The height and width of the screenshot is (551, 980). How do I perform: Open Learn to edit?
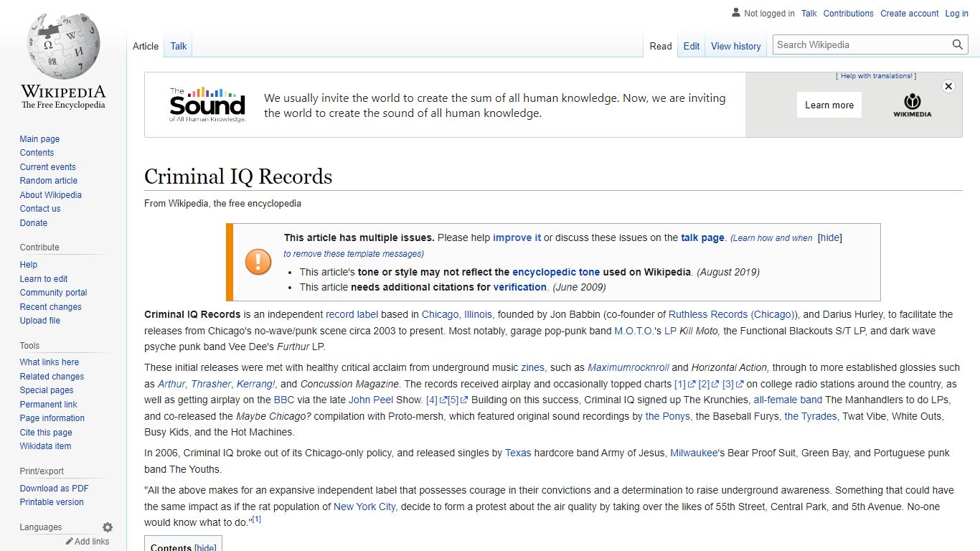click(x=44, y=279)
